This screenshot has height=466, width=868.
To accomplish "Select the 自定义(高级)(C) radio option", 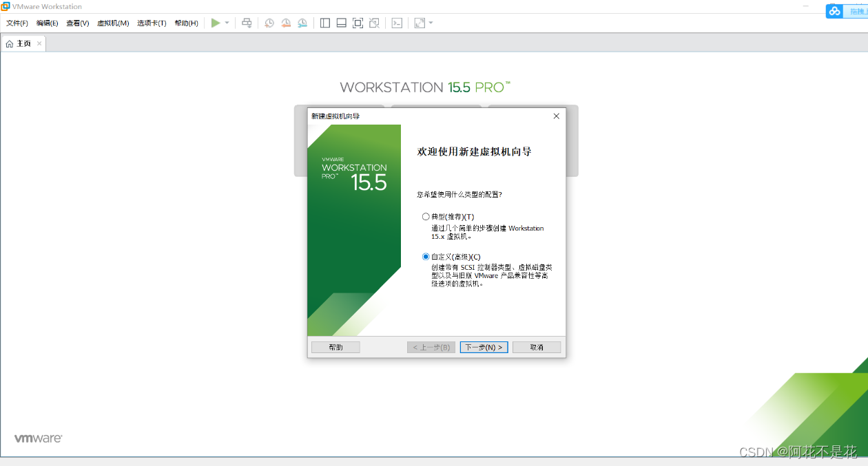I will pyautogui.click(x=426, y=256).
